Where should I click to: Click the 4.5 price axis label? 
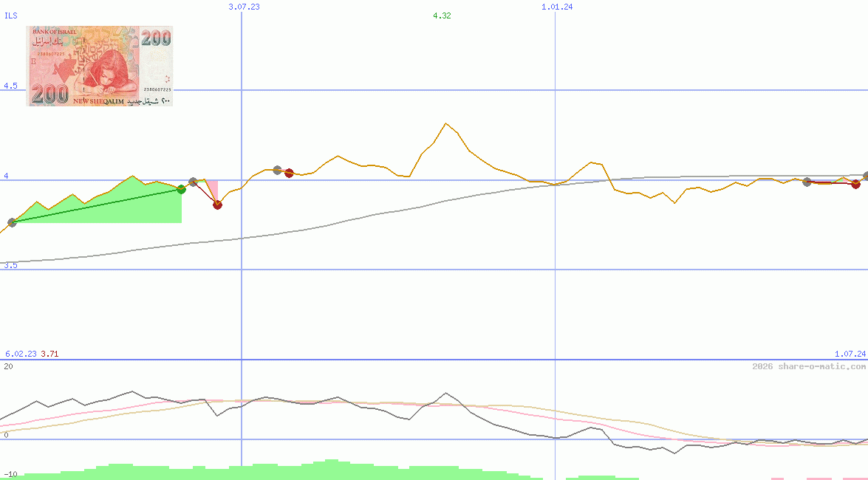click(x=10, y=86)
